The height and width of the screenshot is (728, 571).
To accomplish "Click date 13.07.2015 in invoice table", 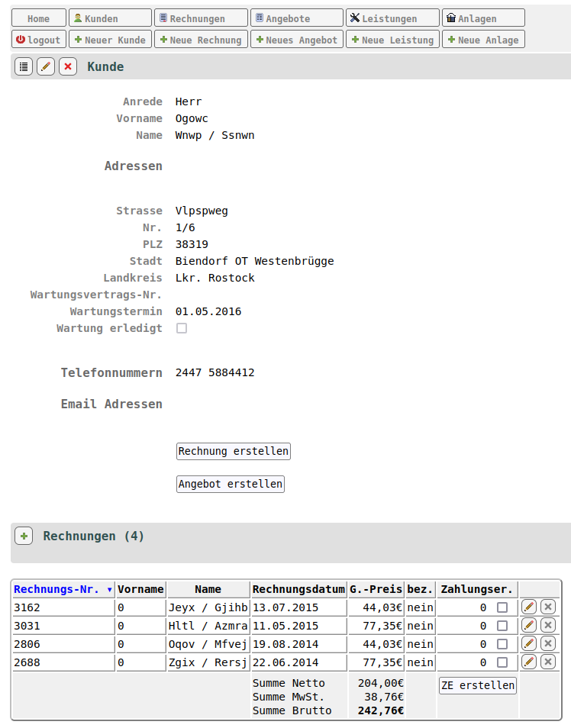I will pyautogui.click(x=298, y=607).
